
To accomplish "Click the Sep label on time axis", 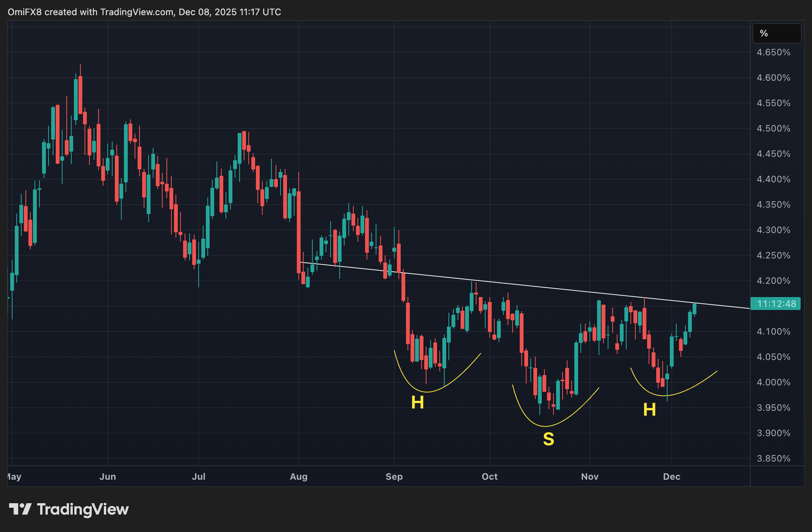I will click(394, 477).
